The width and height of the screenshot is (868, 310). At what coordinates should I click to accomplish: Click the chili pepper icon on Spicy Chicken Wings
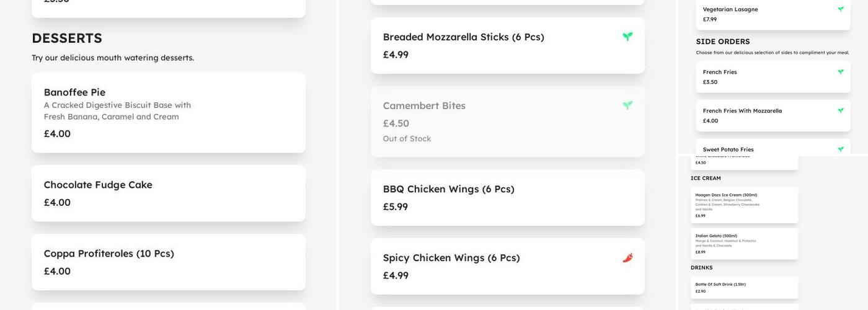click(627, 257)
